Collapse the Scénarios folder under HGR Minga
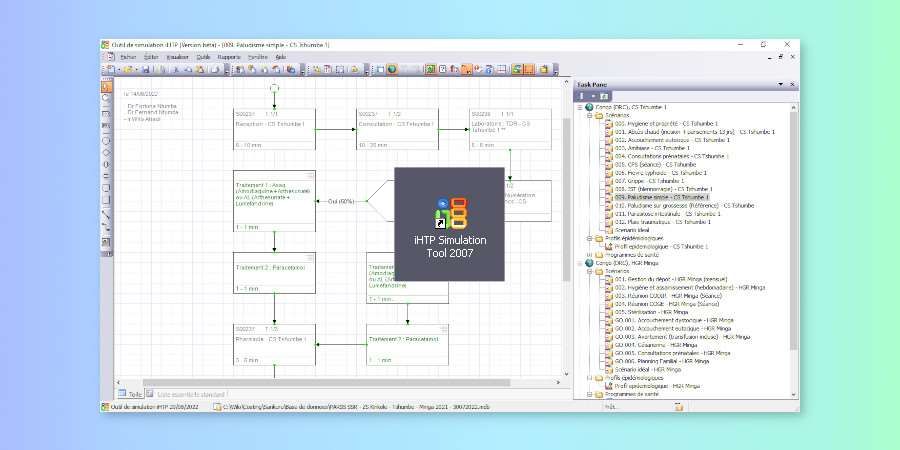 tap(589, 271)
